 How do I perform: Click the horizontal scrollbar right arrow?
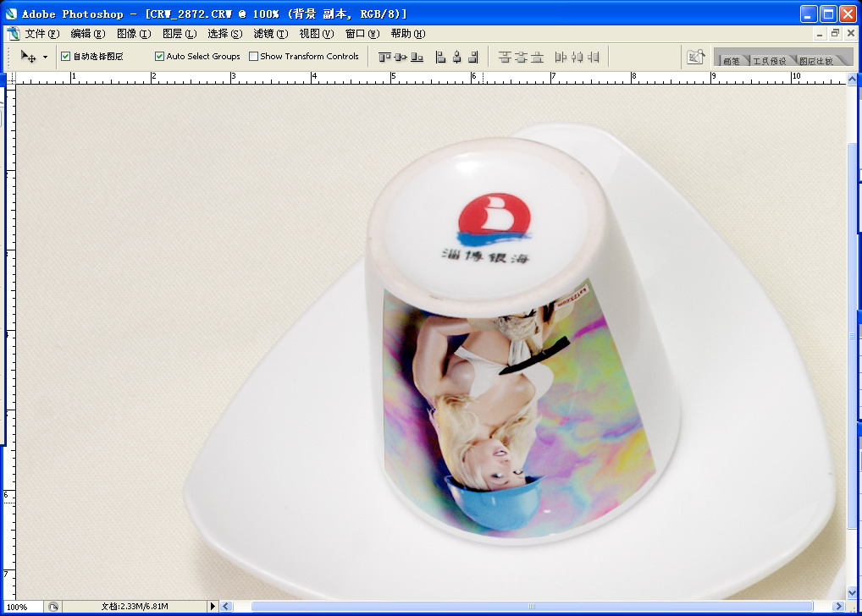(x=838, y=607)
